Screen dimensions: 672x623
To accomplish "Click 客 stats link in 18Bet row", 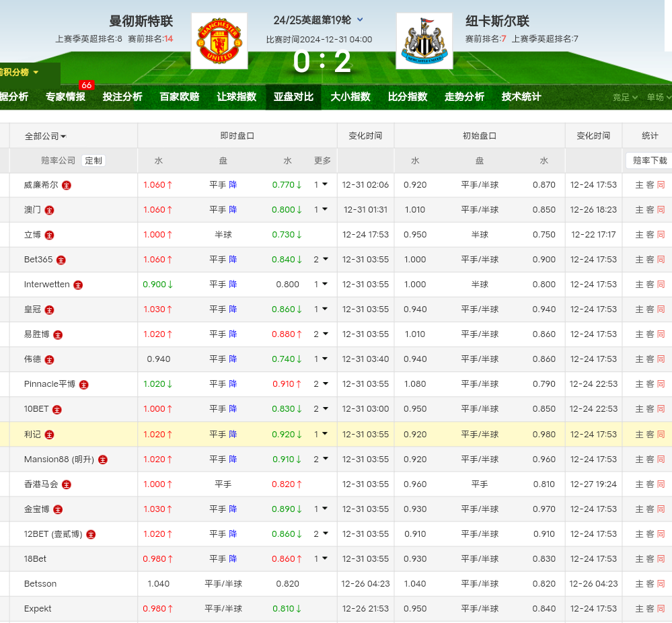I will [x=650, y=558].
